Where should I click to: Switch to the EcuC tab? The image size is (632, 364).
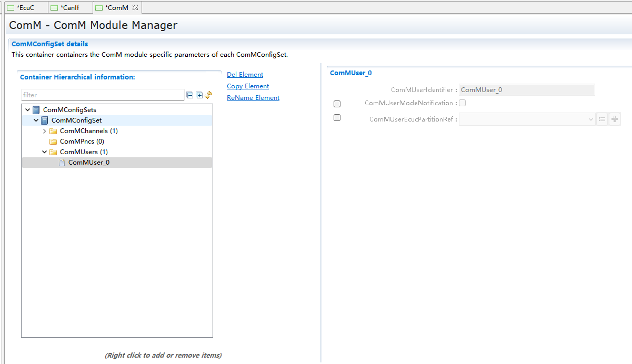pos(25,7)
